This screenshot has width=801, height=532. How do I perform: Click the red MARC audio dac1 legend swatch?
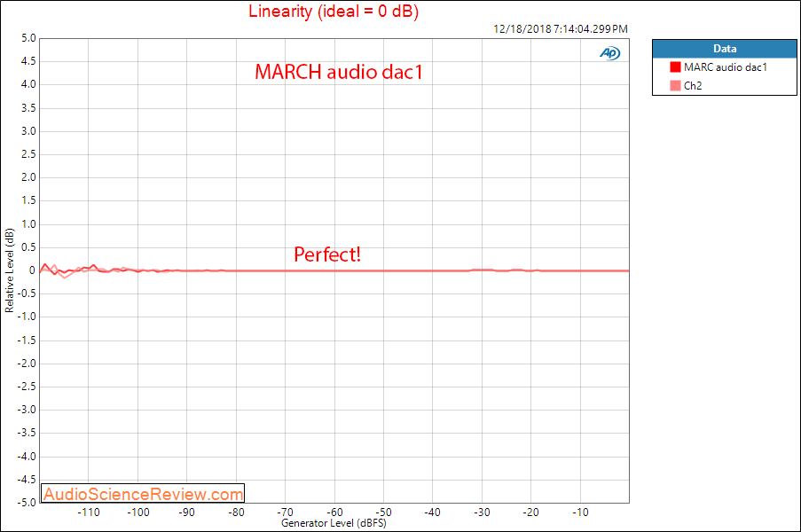coord(675,66)
